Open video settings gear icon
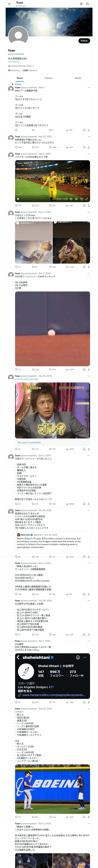This screenshot has width=98, height=868. click(x=76, y=199)
